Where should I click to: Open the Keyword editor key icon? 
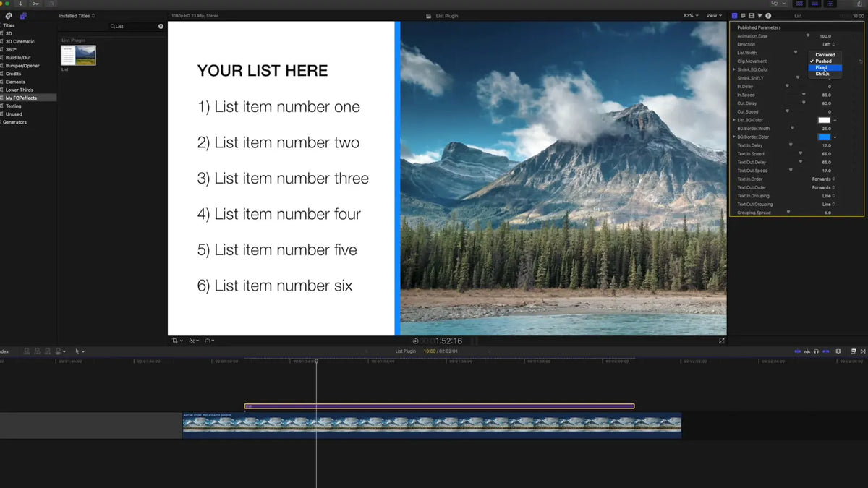coord(35,4)
